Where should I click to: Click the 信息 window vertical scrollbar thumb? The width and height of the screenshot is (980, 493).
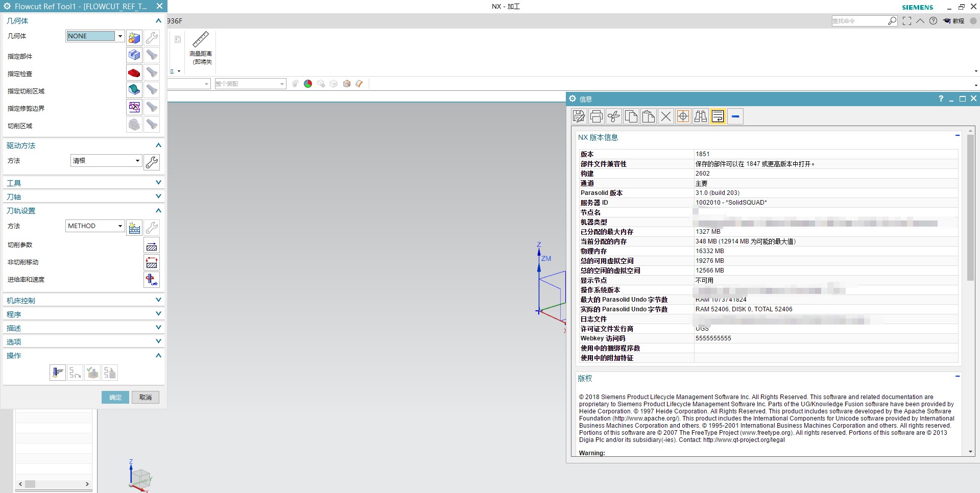point(970,208)
